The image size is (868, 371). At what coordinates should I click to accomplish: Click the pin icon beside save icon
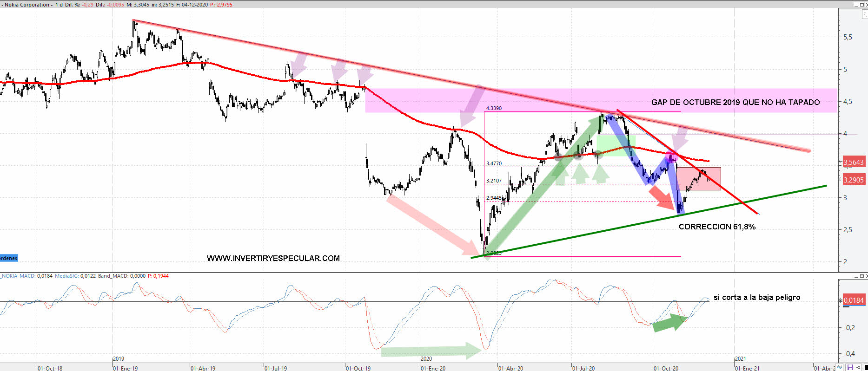point(858,367)
